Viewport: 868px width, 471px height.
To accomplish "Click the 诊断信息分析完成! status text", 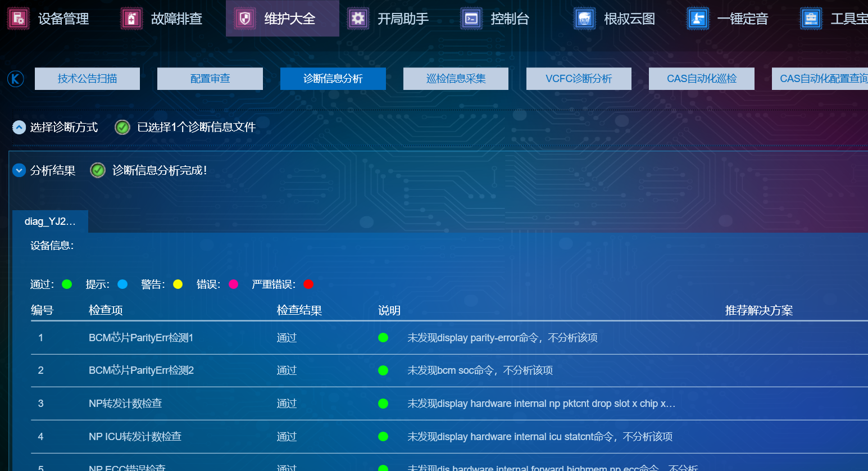I will (160, 170).
